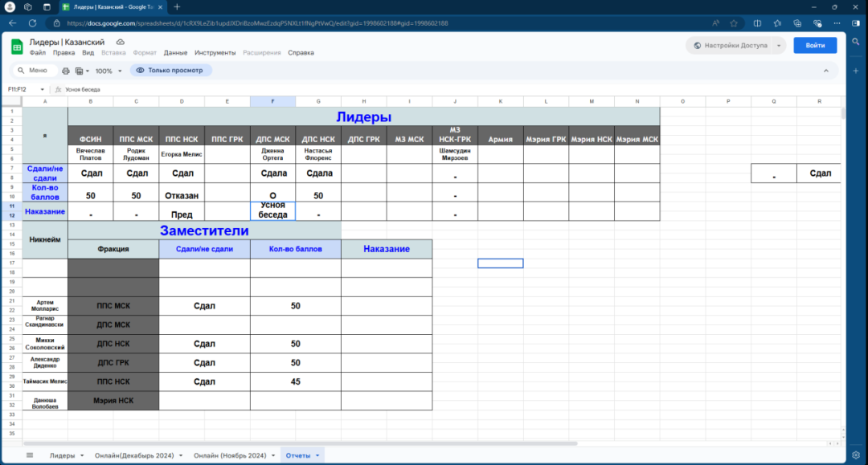Select the Усноя беседа cell
Screen dimensions: 868x465
click(273, 210)
